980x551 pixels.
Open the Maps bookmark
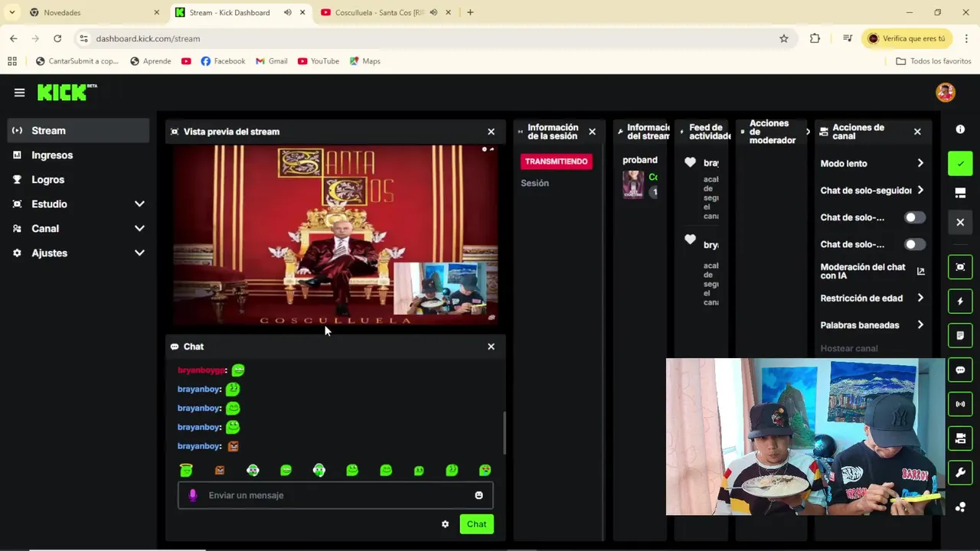364,61
